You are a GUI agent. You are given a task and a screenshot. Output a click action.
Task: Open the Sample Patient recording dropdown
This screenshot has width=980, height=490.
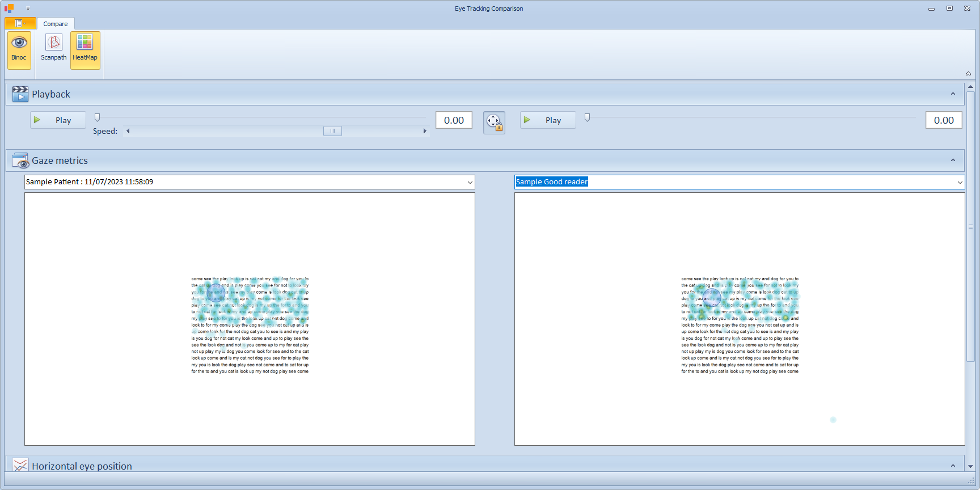pos(470,182)
